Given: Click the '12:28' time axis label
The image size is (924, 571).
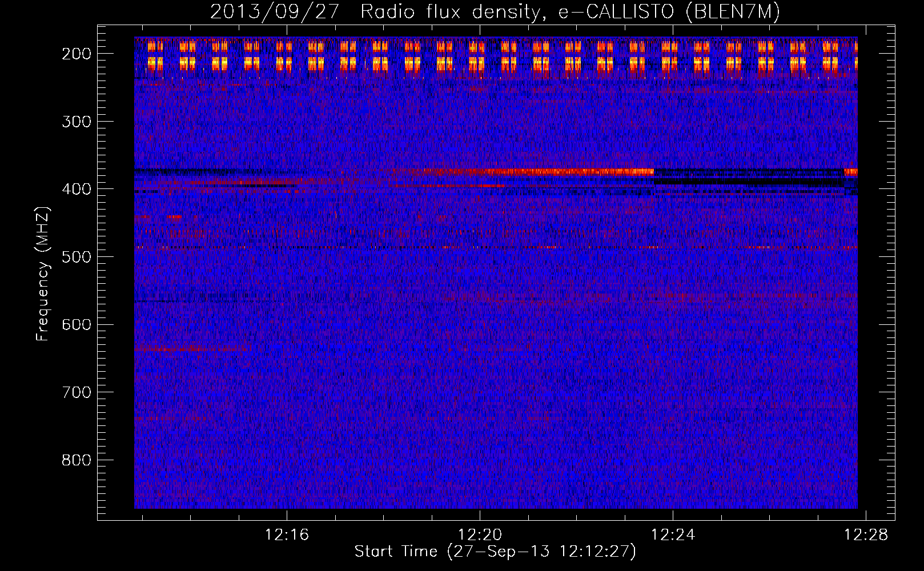Looking at the screenshot, I should click(866, 535).
